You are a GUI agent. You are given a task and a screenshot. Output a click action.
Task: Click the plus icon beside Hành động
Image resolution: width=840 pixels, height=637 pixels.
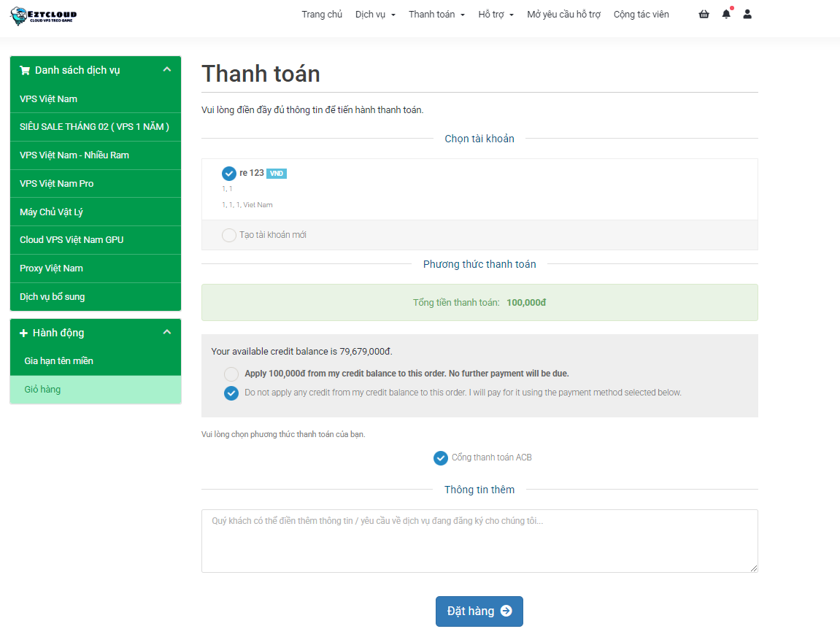click(24, 333)
